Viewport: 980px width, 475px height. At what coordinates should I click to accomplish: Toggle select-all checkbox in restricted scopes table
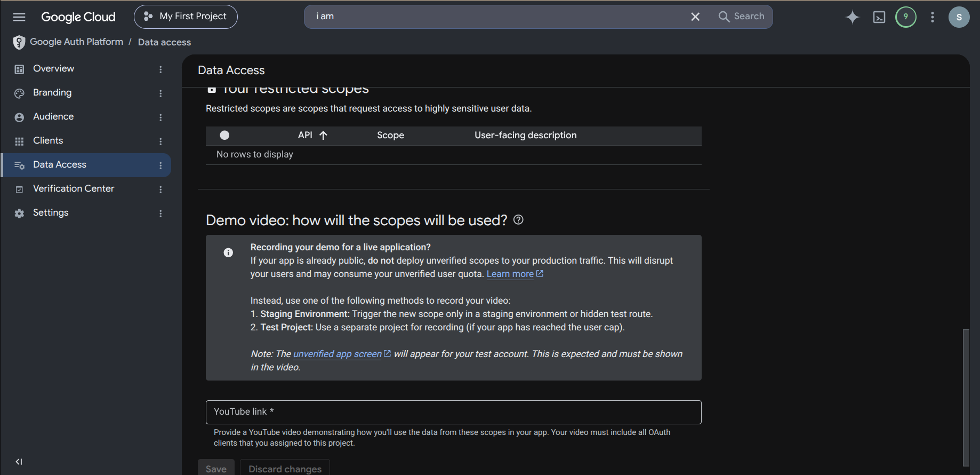click(224, 135)
